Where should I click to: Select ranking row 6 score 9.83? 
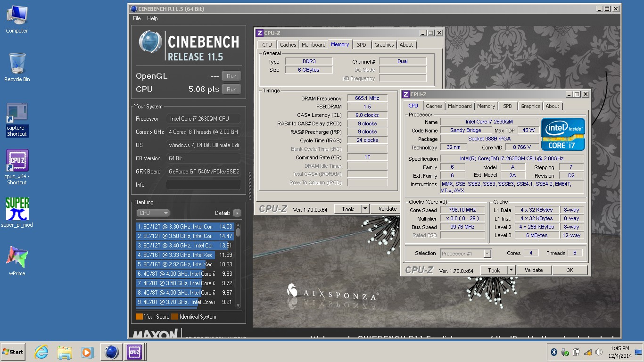point(185,274)
